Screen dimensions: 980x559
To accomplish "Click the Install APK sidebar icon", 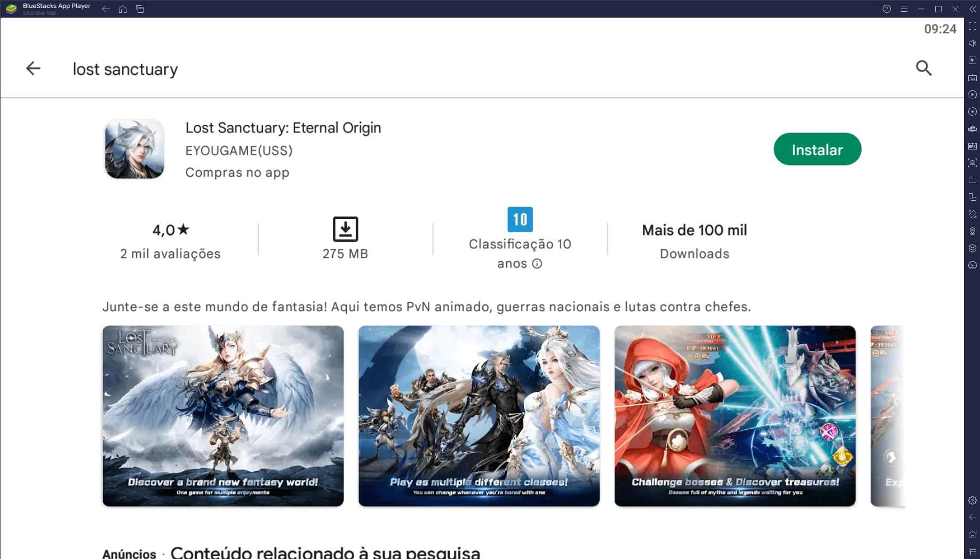I will tap(973, 146).
